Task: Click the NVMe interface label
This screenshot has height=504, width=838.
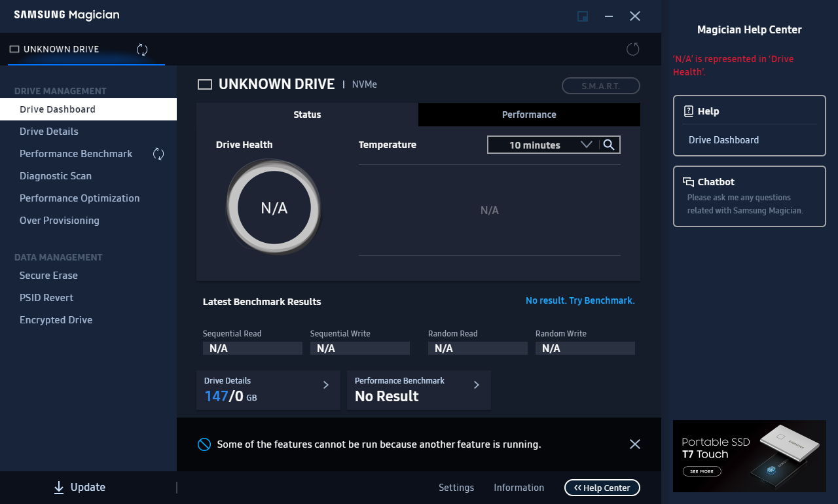Action: [x=365, y=84]
